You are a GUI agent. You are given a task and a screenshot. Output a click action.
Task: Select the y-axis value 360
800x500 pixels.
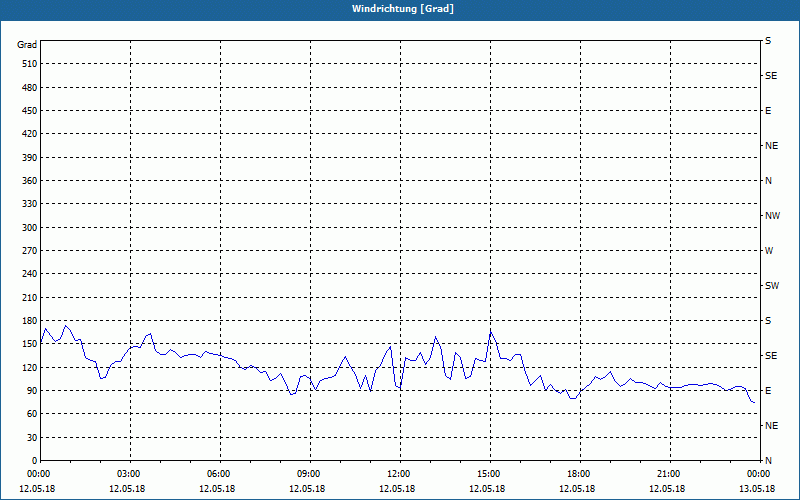click(x=30, y=181)
